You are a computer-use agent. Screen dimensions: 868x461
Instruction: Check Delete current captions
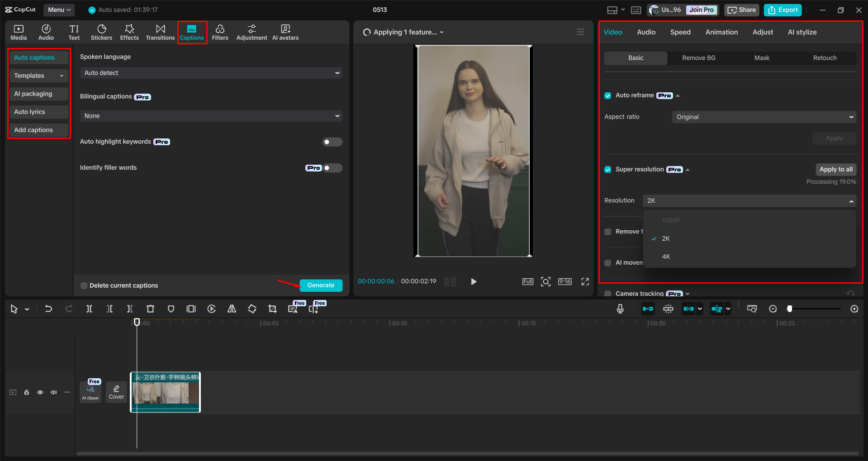coord(84,285)
